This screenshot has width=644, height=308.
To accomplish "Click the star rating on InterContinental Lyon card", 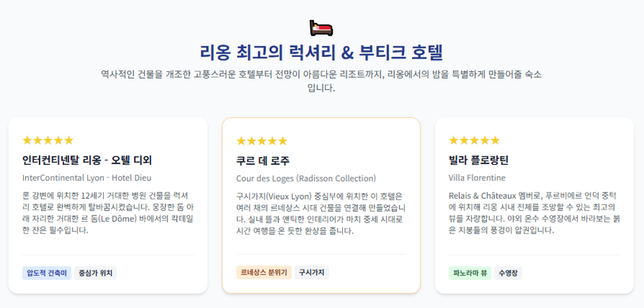I will (x=48, y=140).
